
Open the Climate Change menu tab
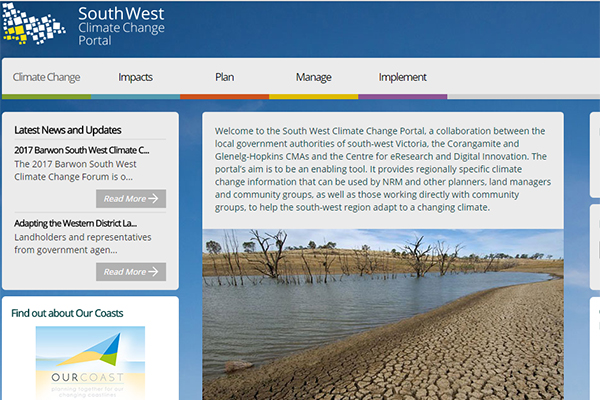[x=46, y=77]
